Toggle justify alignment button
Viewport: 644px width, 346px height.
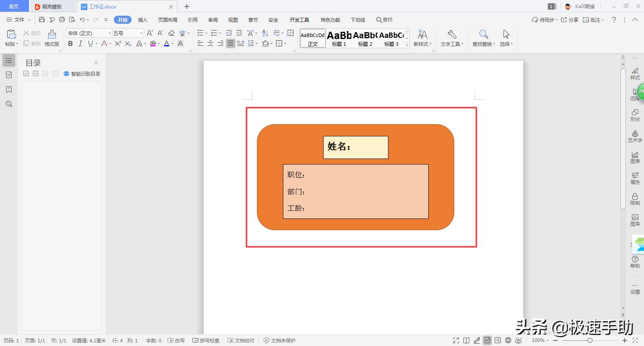(230, 43)
